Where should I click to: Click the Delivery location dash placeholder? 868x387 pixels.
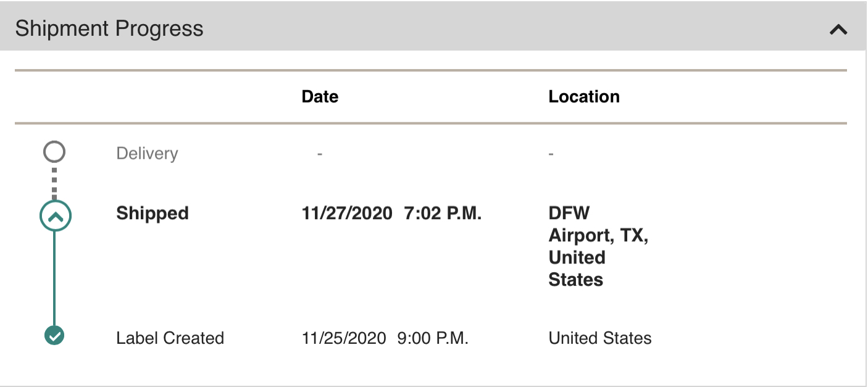(x=551, y=153)
